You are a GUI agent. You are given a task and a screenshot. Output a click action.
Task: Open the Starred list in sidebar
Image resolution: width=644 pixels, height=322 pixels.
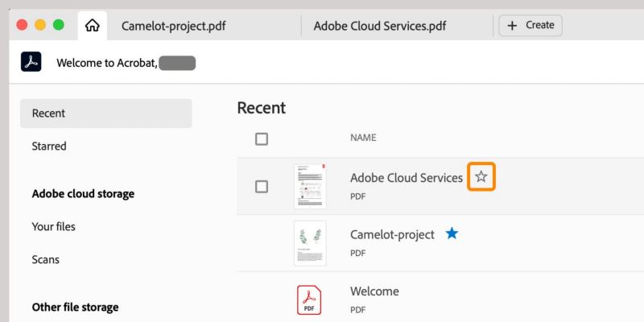click(x=49, y=147)
